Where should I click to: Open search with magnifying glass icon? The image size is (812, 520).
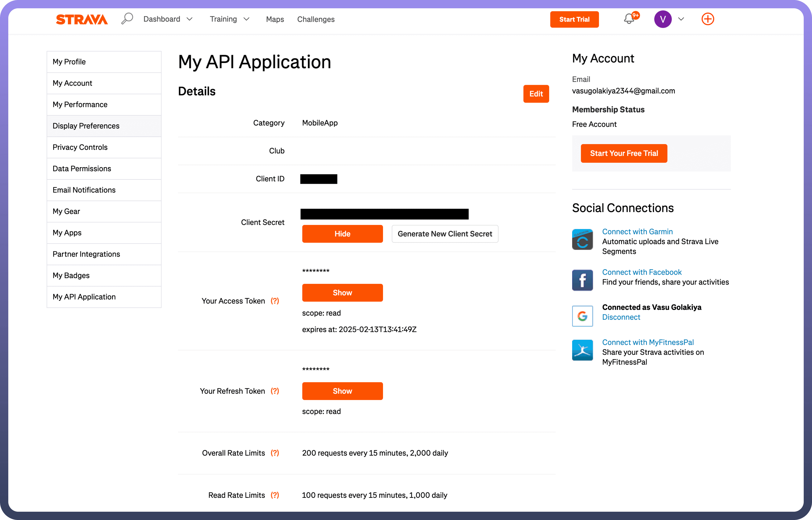pyautogui.click(x=127, y=19)
